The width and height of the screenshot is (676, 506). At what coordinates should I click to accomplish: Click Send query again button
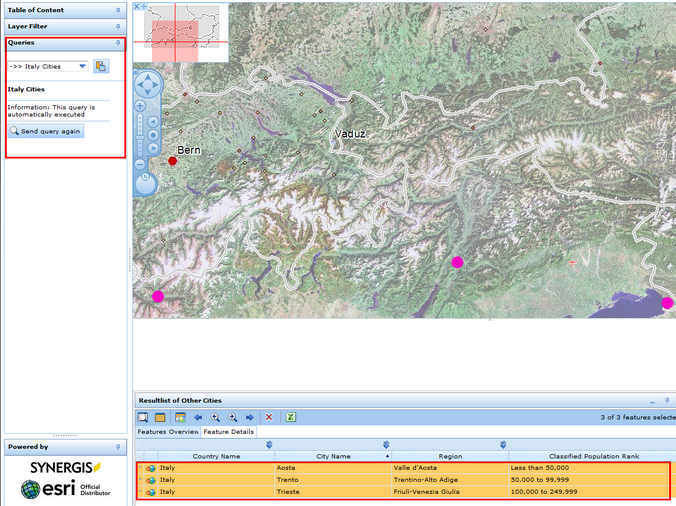(x=46, y=131)
